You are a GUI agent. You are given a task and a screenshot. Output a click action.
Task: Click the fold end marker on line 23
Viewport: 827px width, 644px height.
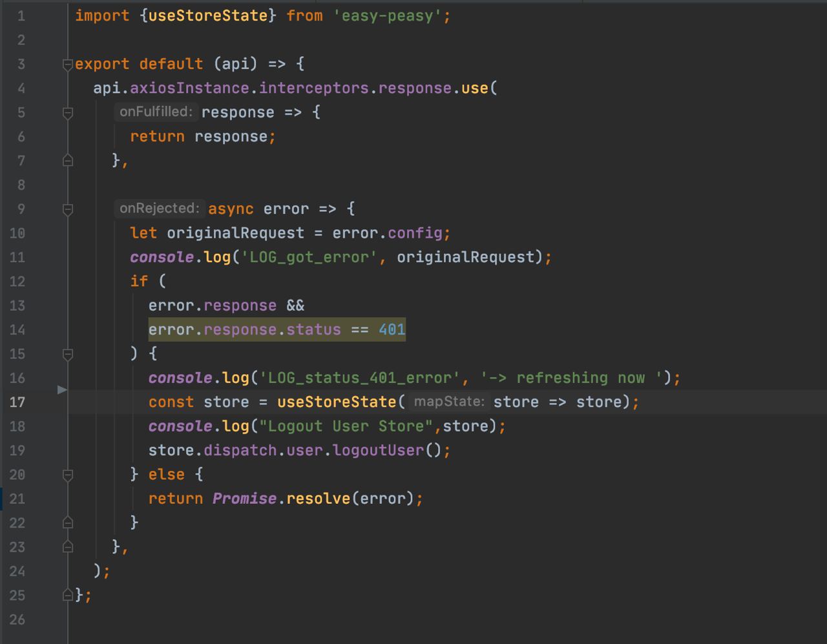[x=68, y=547]
